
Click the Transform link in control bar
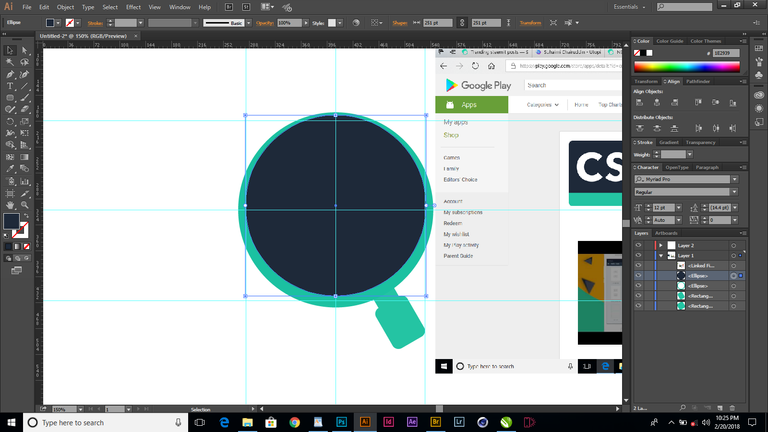tap(530, 23)
